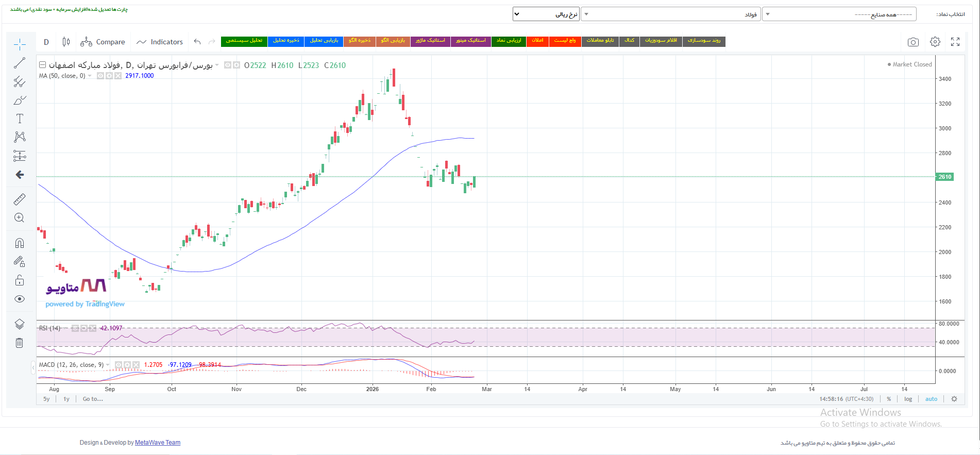Open time axis settings gear
980x455 pixels.
(x=954, y=399)
